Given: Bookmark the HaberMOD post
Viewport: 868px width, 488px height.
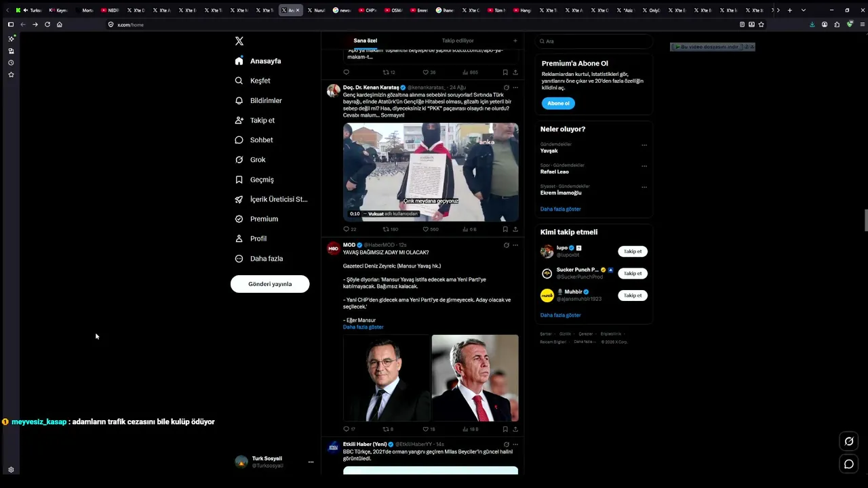Looking at the screenshot, I should point(505,429).
